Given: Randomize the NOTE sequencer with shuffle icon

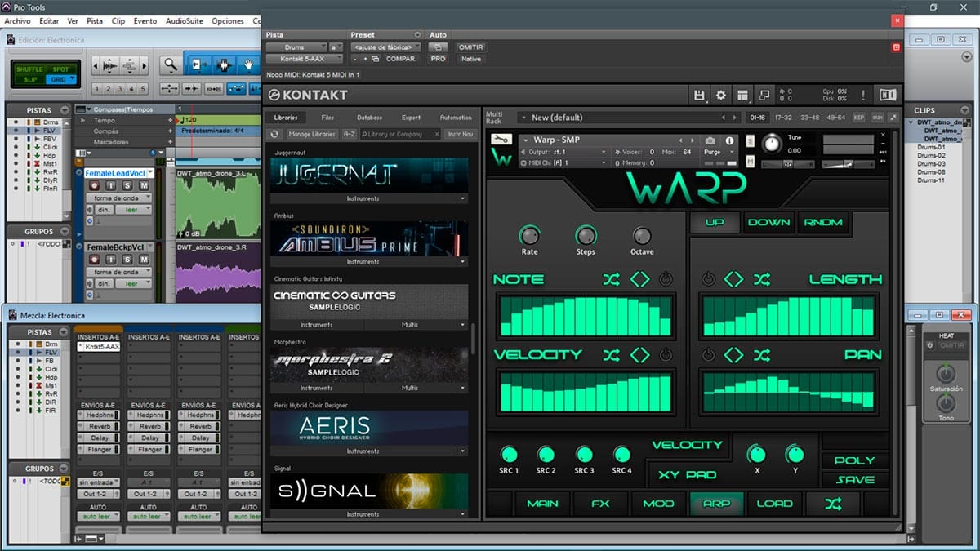Looking at the screenshot, I should [x=611, y=279].
